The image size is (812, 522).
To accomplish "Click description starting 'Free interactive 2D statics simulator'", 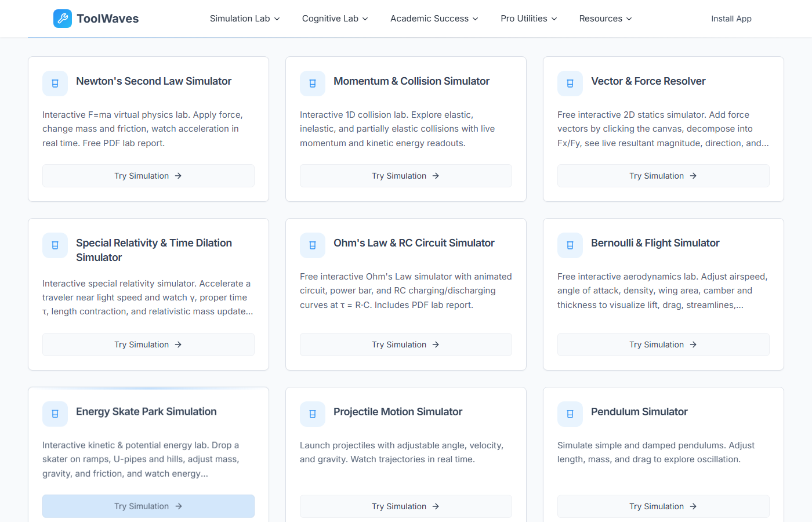I will 663,129.
